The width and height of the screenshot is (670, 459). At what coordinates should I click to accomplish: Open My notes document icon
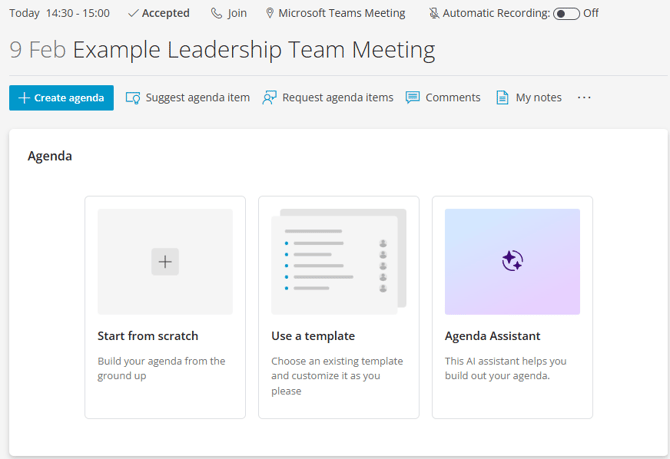503,98
